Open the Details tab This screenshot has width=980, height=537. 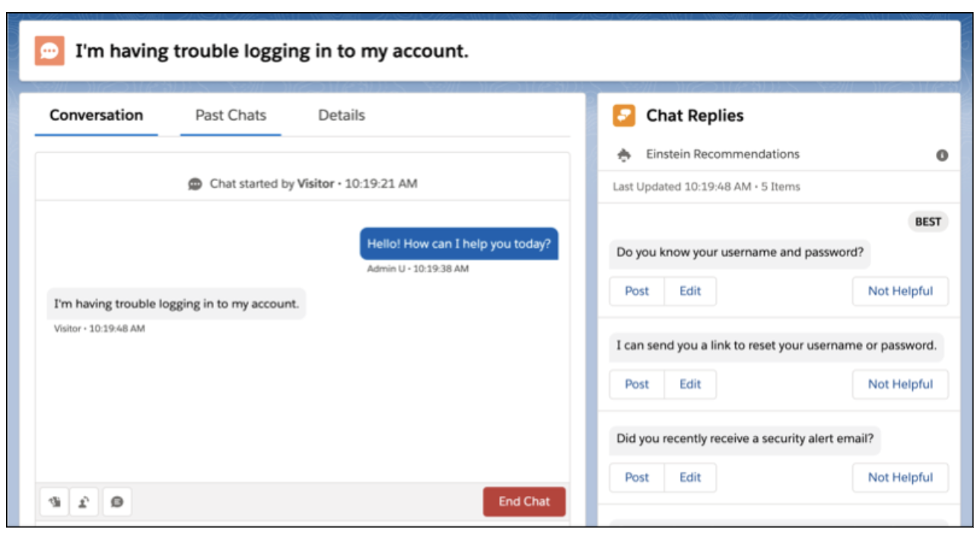coord(342,116)
